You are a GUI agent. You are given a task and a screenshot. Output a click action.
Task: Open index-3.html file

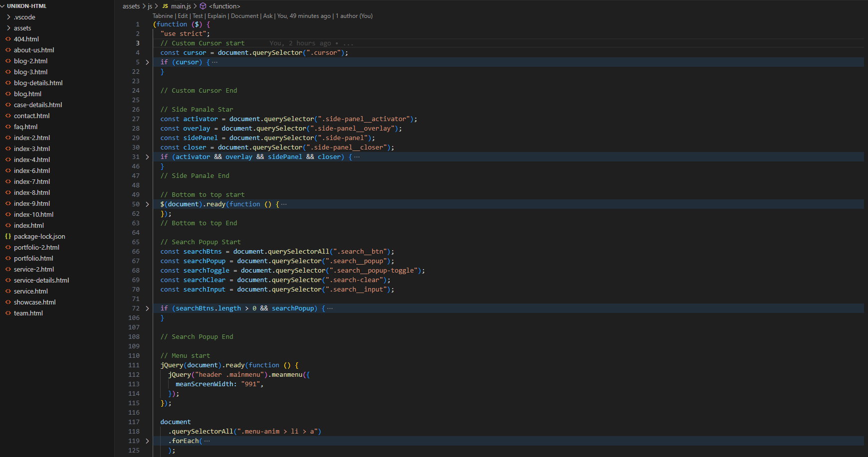pyautogui.click(x=32, y=149)
